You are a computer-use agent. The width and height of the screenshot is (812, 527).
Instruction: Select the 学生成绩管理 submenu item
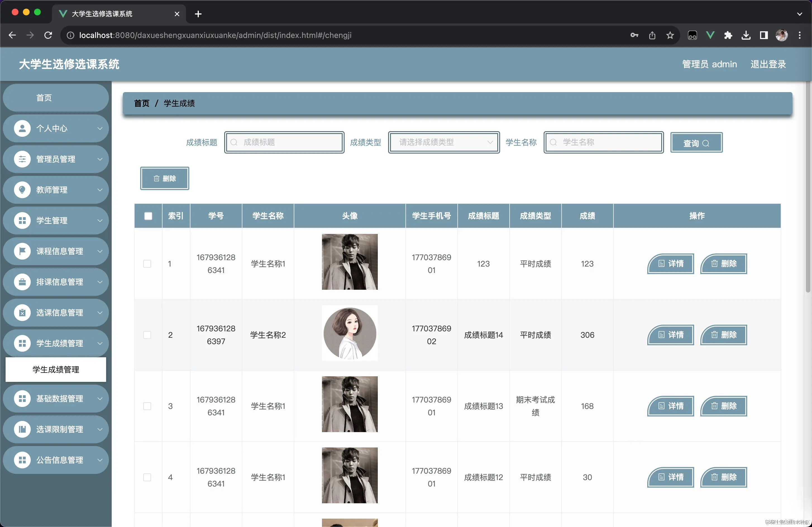click(56, 370)
